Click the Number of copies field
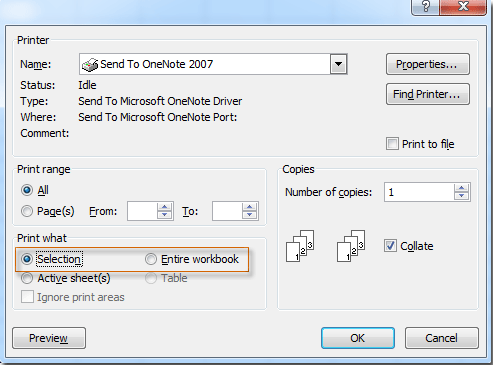 [419, 192]
